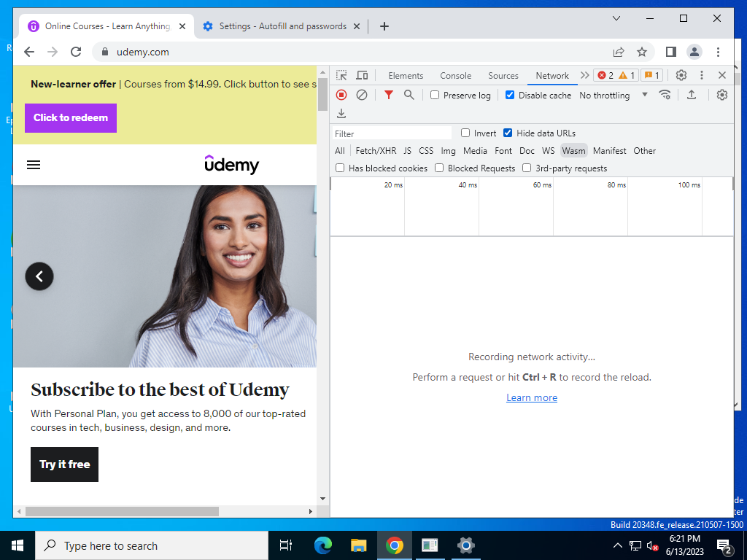Click the page vertical scrollbar thumb

click(322, 94)
